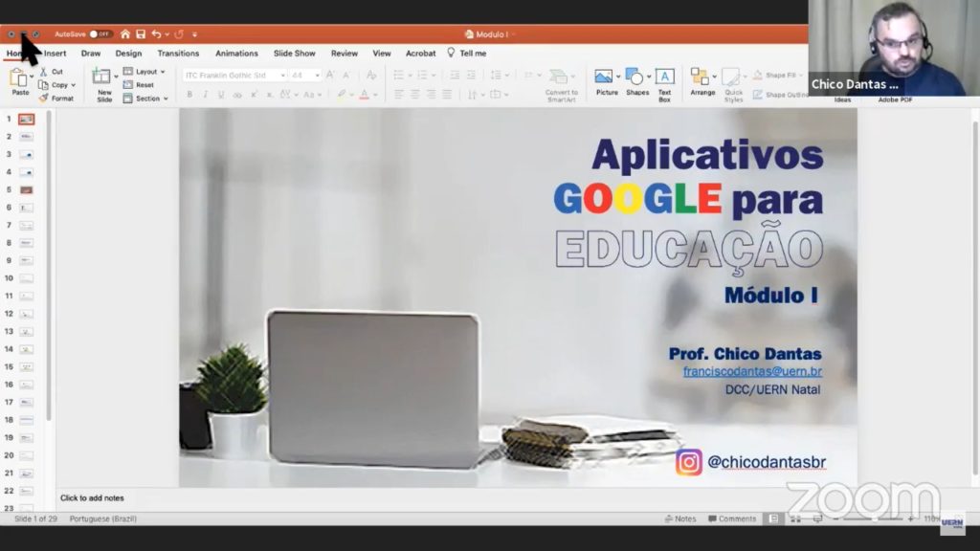The image size is (980, 551).
Task: Open the Section dropdown
Action: tap(145, 99)
